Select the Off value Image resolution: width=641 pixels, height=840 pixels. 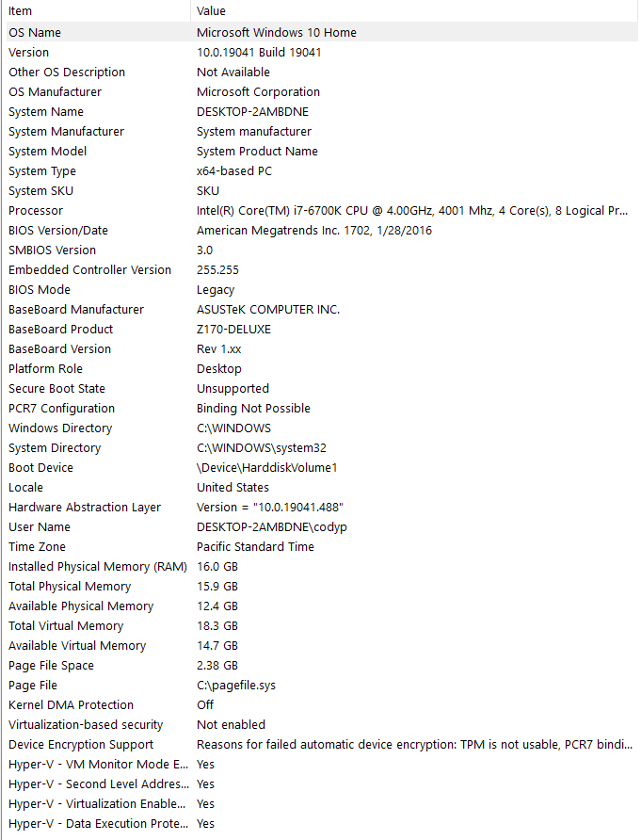pos(205,705)
